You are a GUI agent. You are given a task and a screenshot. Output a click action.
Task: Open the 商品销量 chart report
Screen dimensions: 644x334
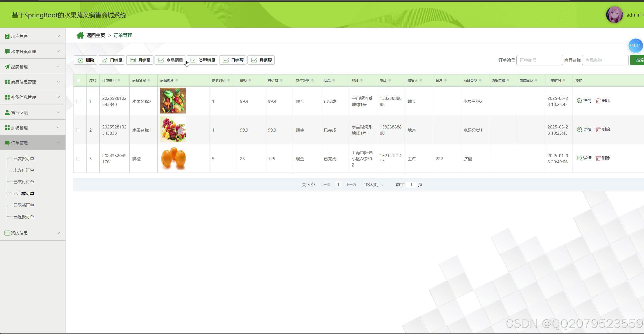tap(170, 60)
